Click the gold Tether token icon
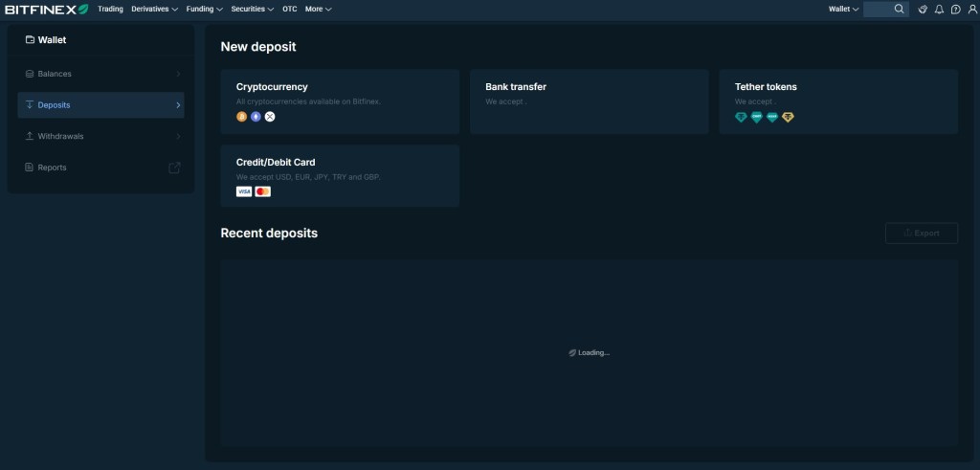 click(x=789, y=117)
